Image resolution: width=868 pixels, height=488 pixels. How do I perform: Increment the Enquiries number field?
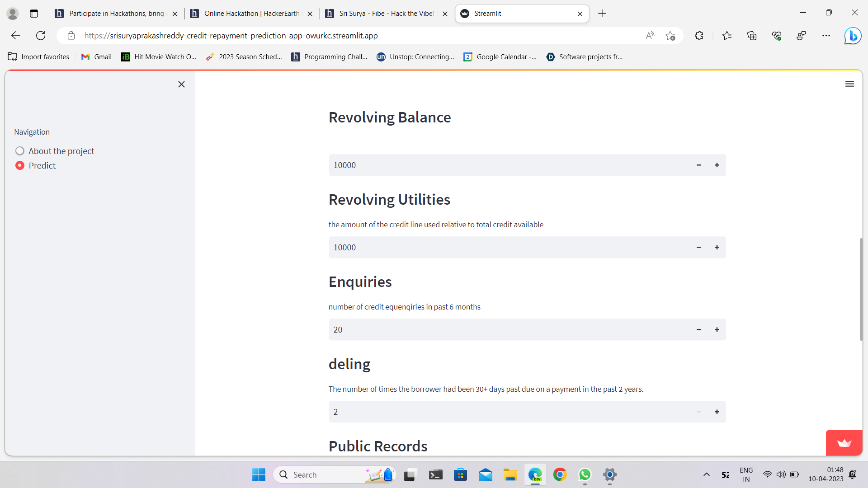(717, 330)
